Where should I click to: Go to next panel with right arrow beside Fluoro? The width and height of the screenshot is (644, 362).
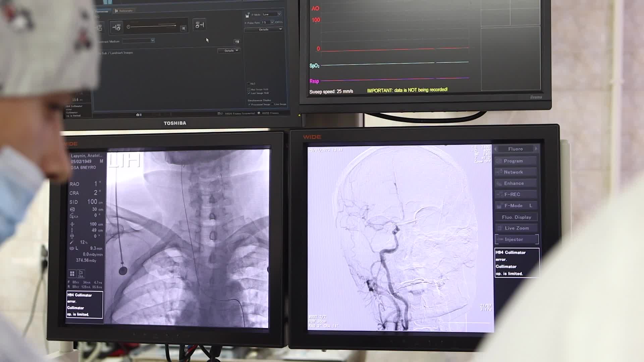click(x=536, y=149)
